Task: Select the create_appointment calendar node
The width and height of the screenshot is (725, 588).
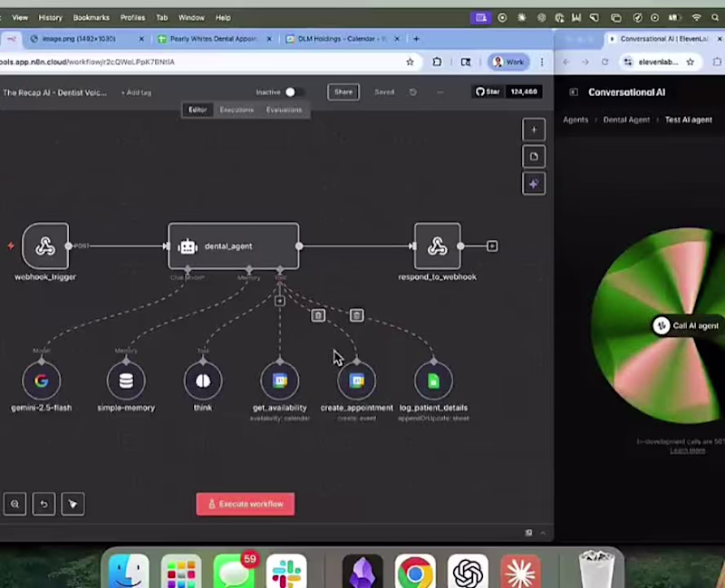Action: click(356, 381)
